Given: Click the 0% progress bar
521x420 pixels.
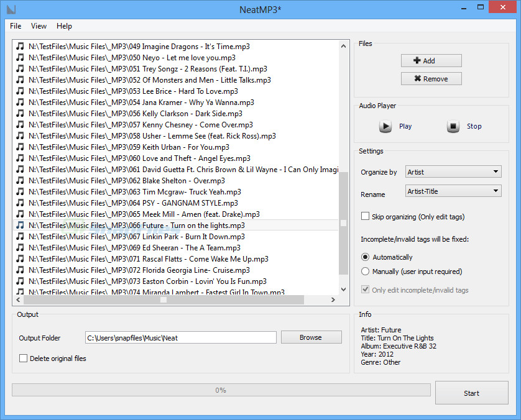Looking at the screenshot, I should [221, 390].
